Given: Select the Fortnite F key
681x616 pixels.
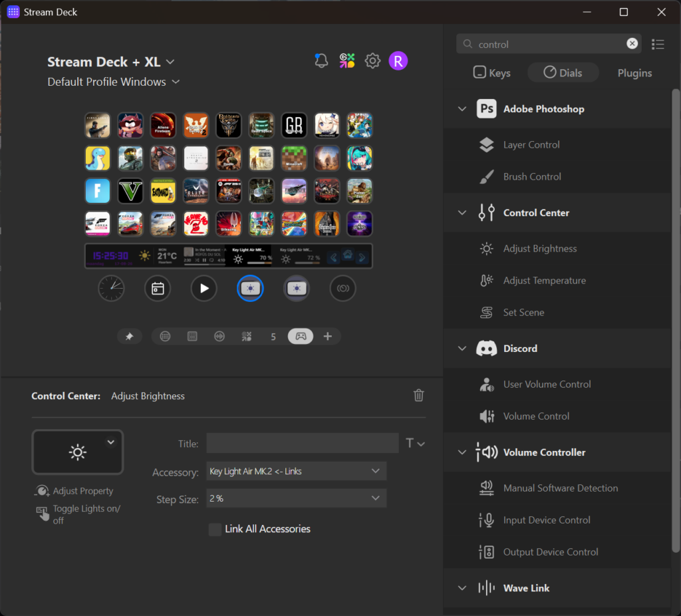Looking at the screenshot, I should click(x=98, y=191).
